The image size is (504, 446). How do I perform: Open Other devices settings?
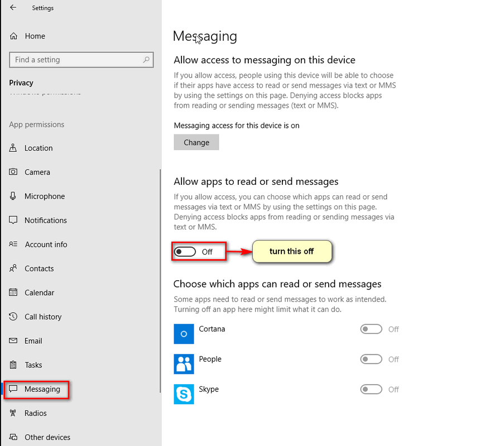point(47,438)
